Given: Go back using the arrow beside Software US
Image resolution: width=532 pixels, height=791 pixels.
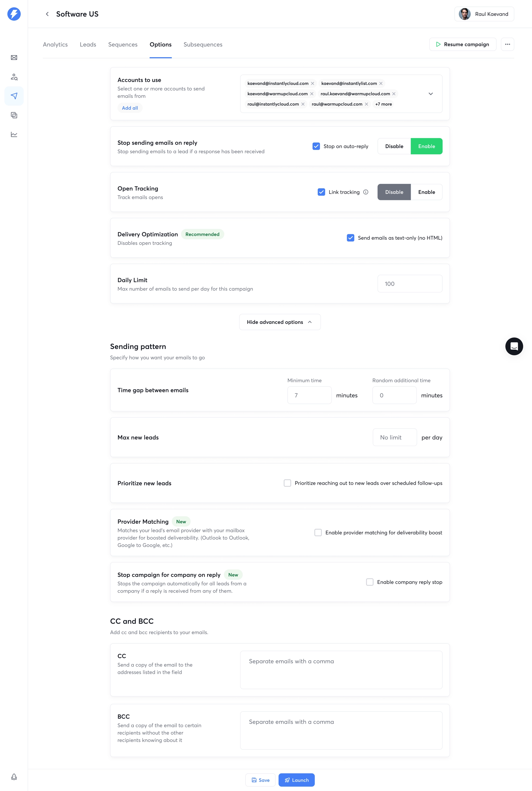Looking at the screenshot, I should pyautogui.click(x=47, y=14).
